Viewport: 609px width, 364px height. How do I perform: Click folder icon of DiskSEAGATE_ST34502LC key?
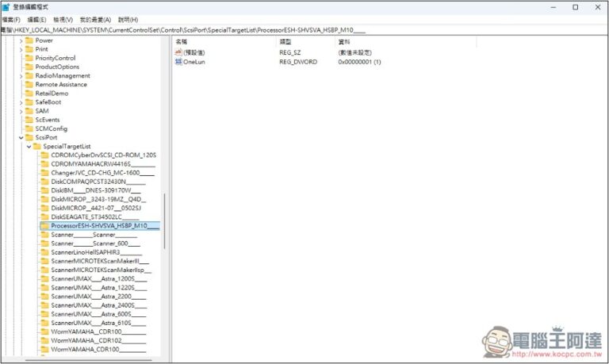click(x=45, y=216)
